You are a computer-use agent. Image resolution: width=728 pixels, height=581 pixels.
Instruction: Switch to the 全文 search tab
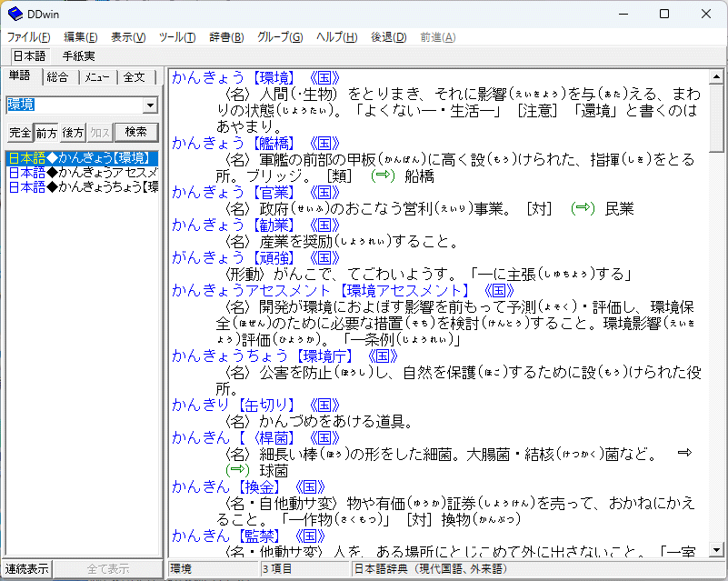(135, 77)
